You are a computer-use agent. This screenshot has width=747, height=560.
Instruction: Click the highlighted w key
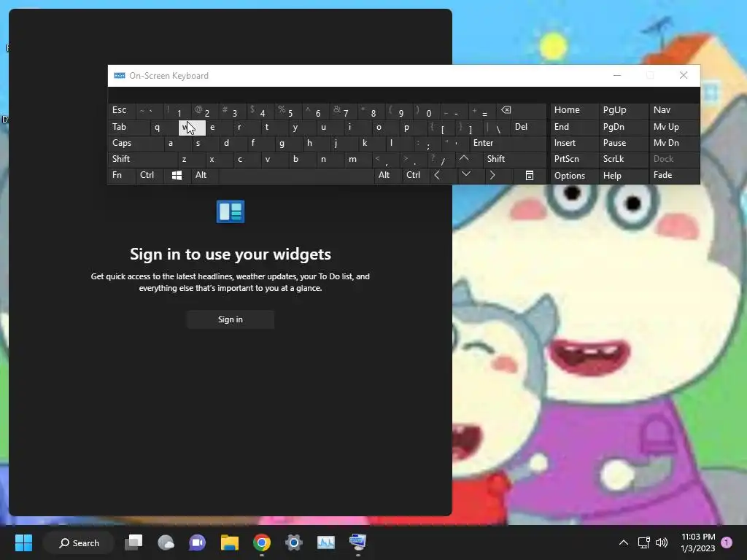coord(192,127)
